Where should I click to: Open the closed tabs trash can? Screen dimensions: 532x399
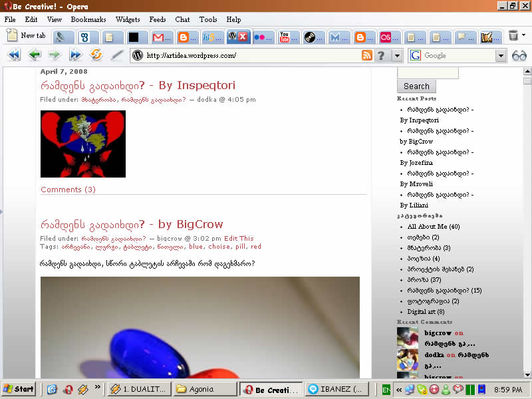point(513,35)
